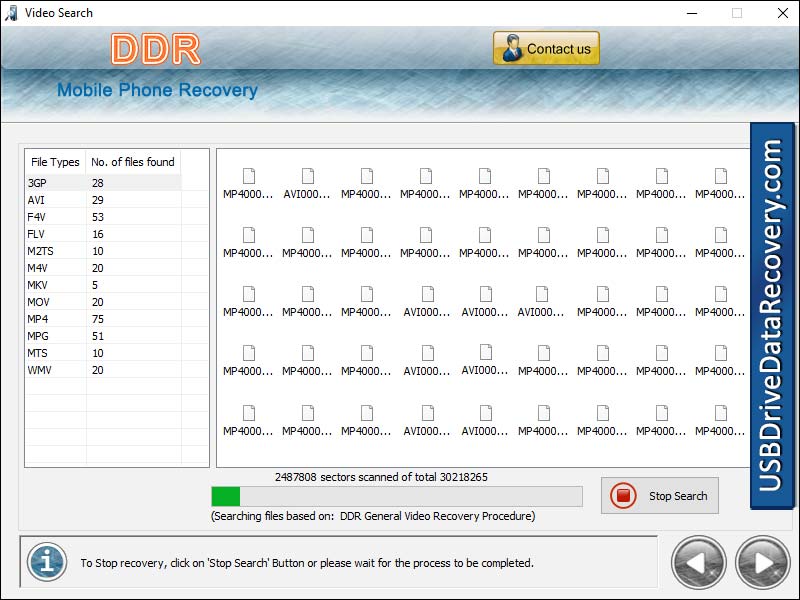The image size is (800, 600).
Task: Select the WMV entry in file types list
Action: pos(55,369)
